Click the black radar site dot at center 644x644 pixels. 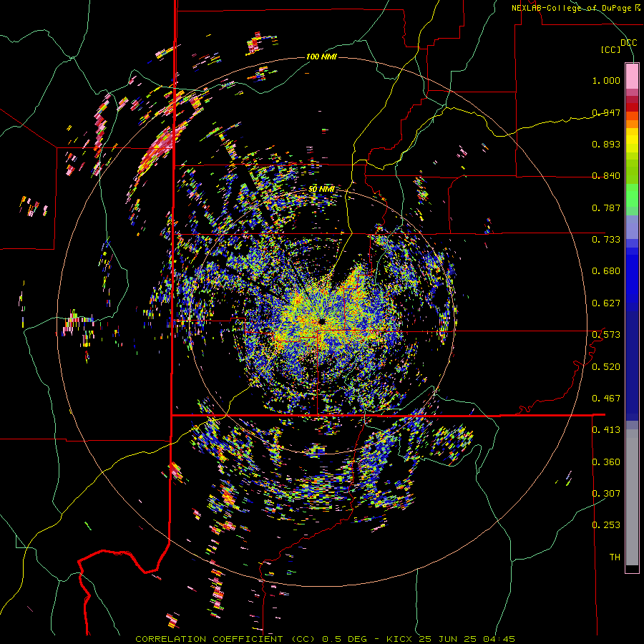321,321
